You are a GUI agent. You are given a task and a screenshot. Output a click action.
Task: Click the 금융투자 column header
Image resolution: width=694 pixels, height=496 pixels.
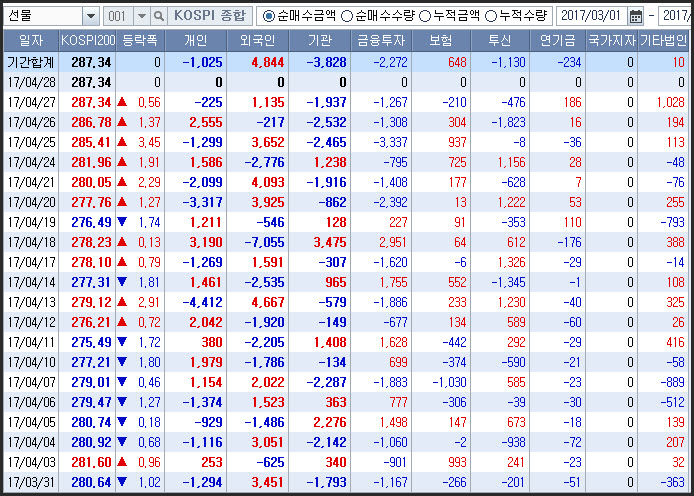pyautogui.click(x=381, y=41)
